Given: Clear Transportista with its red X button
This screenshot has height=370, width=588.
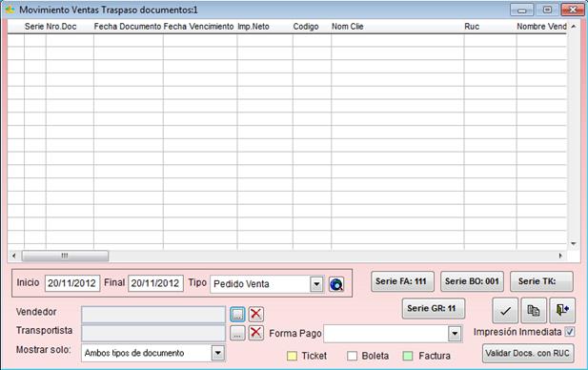Looking at the screenshot, I should tap(255, 333).
